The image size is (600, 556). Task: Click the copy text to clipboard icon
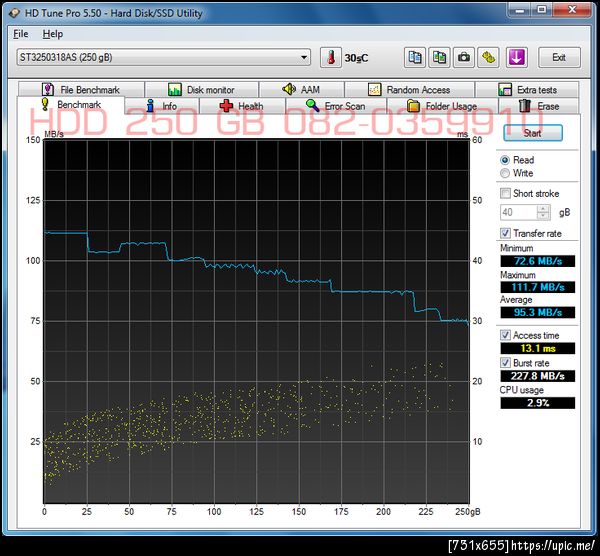[415, 57]
